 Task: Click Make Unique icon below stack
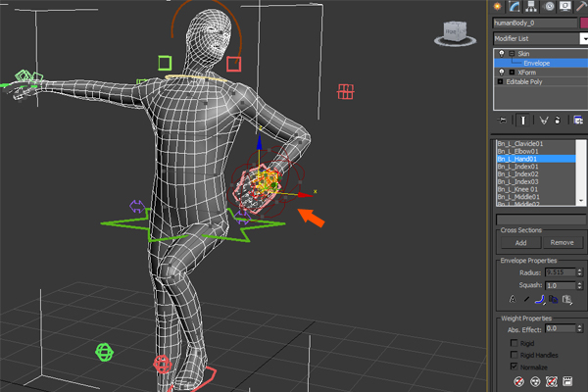coord(544,121)
